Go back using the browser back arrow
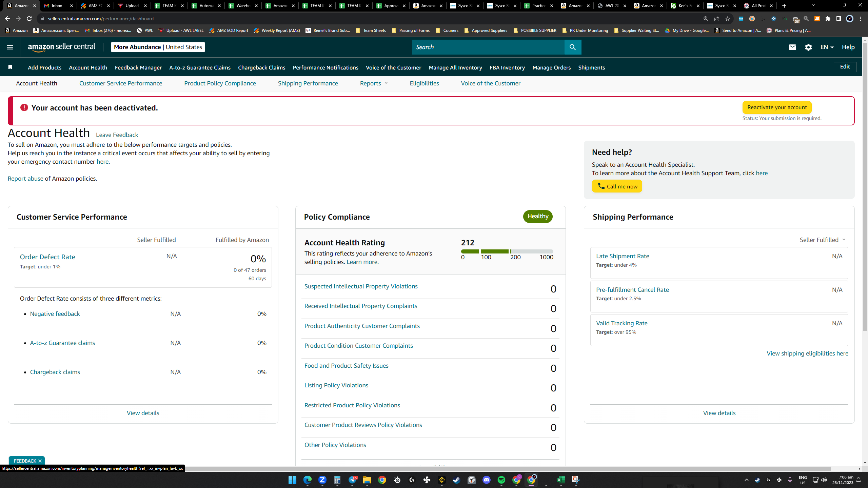 [x=7, y=19]
